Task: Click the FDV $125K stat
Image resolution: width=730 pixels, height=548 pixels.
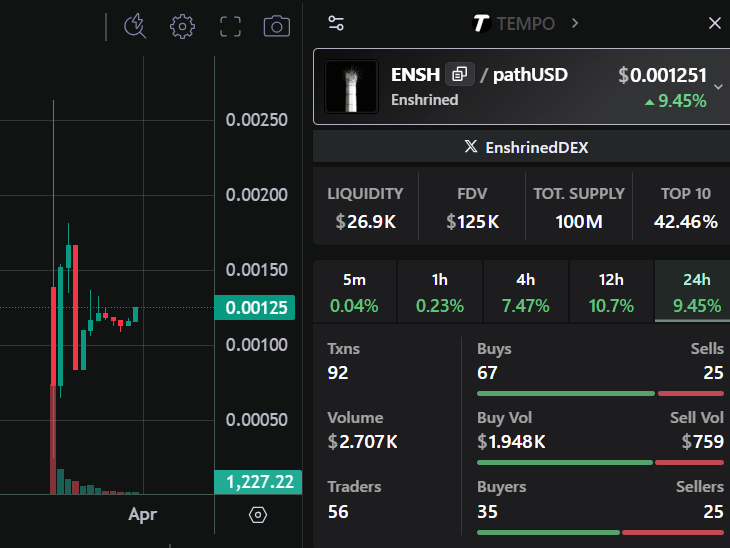Action: (x=472, y=208)
